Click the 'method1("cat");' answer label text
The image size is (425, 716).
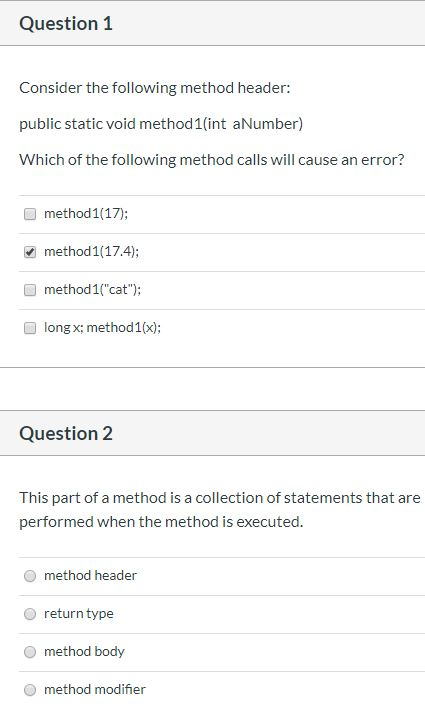click(93, 290)
